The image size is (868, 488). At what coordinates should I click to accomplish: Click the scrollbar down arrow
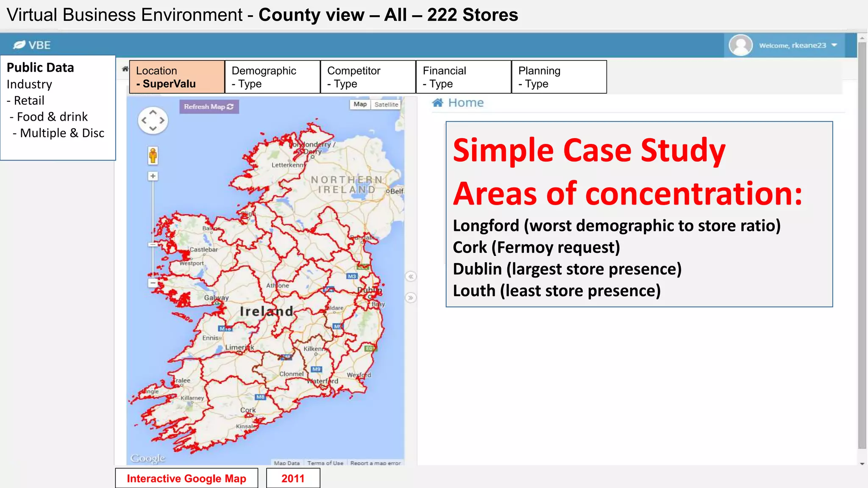862,464
